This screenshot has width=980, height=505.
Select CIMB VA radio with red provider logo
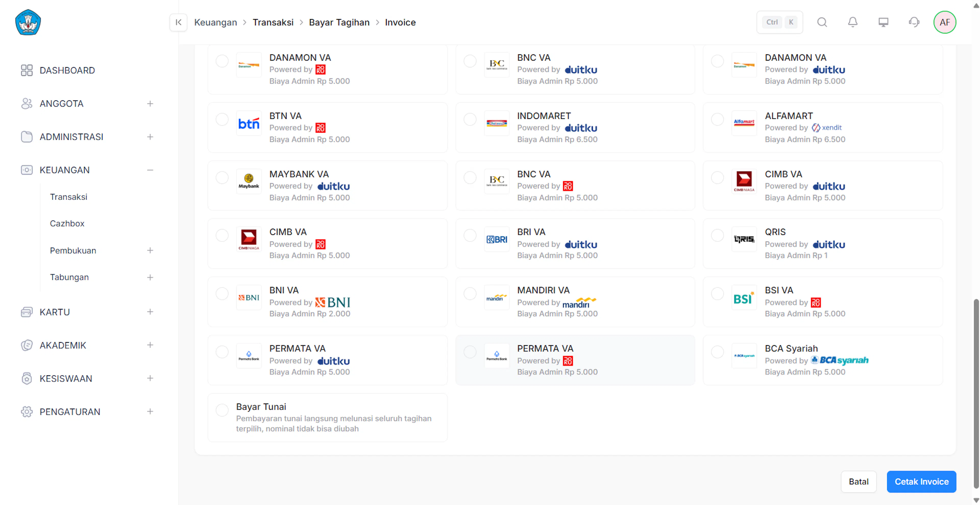click(x=222, y=235)
